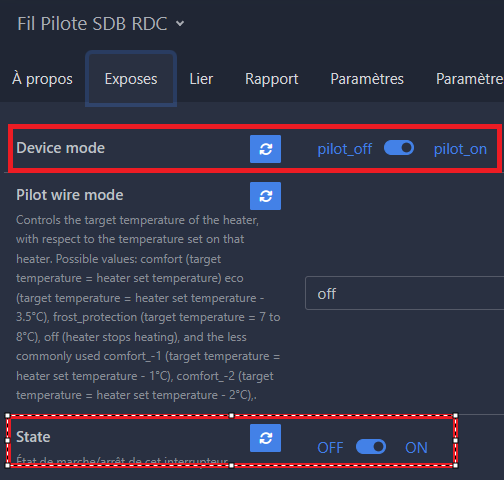
Task: Open the partially visible last Paramètres tab
Action: pos(469,79)
